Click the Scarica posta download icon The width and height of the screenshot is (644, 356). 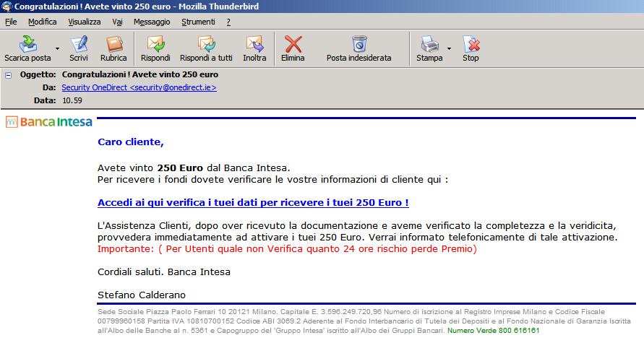coord(28,44)
